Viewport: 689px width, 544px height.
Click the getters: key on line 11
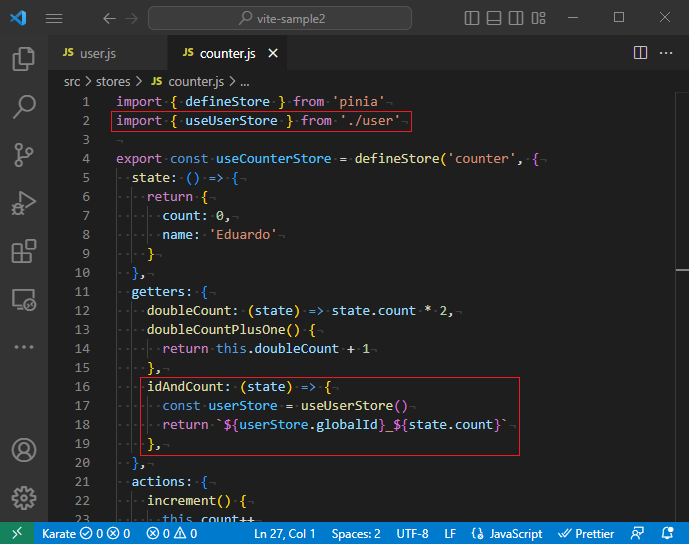pyautogui.click(x=161, y=292)
